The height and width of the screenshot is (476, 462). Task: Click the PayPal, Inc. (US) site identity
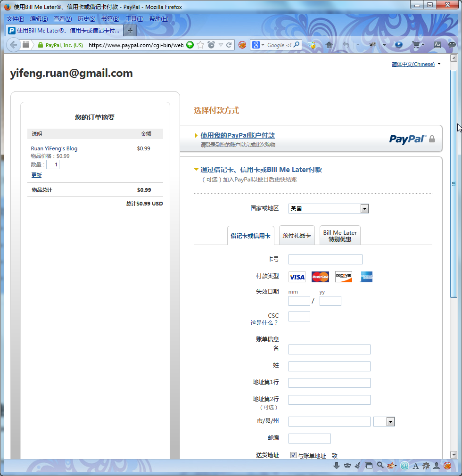pos(61,45)
